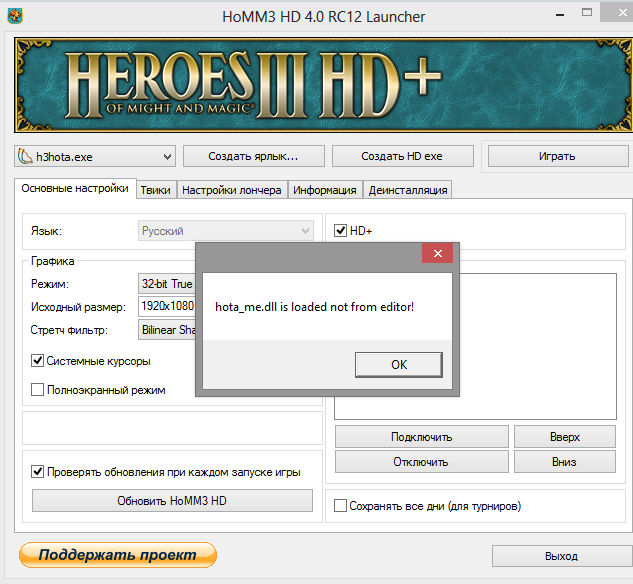Open the Настройки лончера tab
633x584 pixels.
pos(232,190)
